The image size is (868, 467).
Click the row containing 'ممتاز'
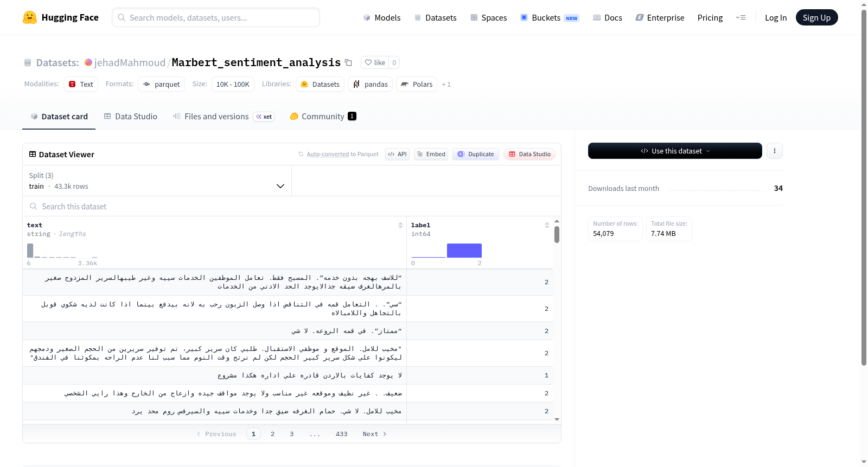[288, 331]
